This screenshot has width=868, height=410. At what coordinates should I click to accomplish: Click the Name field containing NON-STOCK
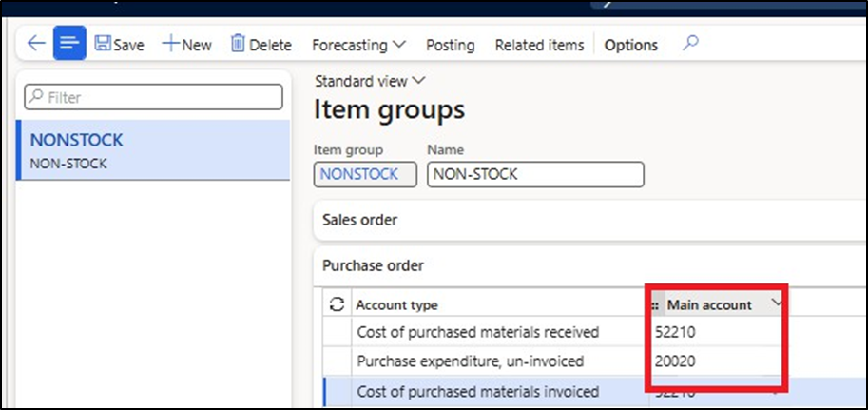pyautogui.click(x=535, y=174)
